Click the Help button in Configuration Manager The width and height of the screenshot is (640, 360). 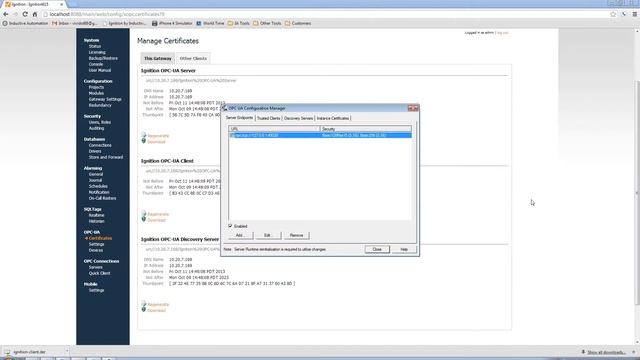(404, 249)
